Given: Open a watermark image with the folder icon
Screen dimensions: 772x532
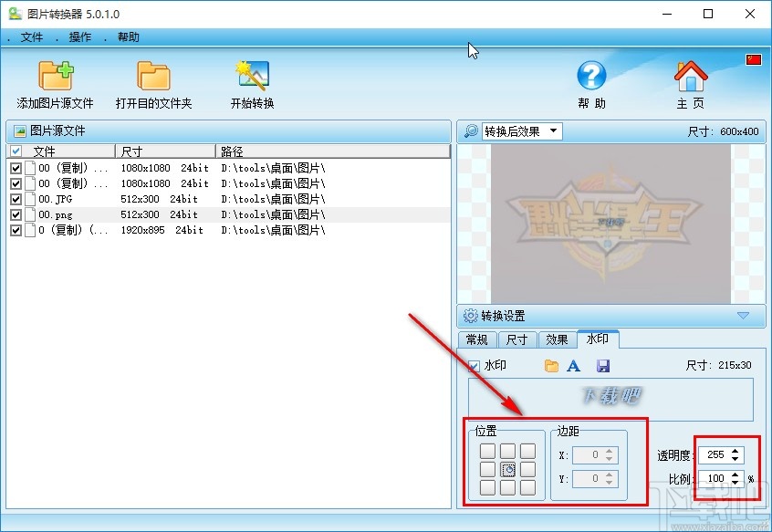Looking at the screenshot, I should point(551,366).
